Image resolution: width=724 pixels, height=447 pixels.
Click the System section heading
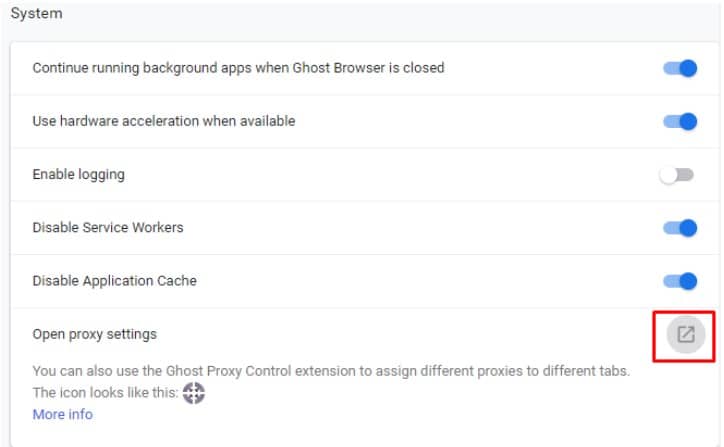coord(36,13)
